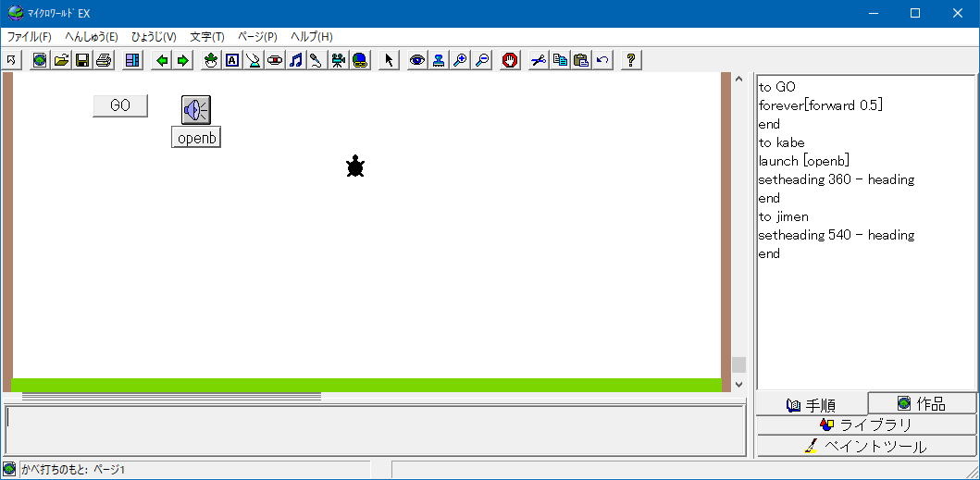Click the page scrollbar up arrow
The image size is (980, 480).
tap(738, 80)
